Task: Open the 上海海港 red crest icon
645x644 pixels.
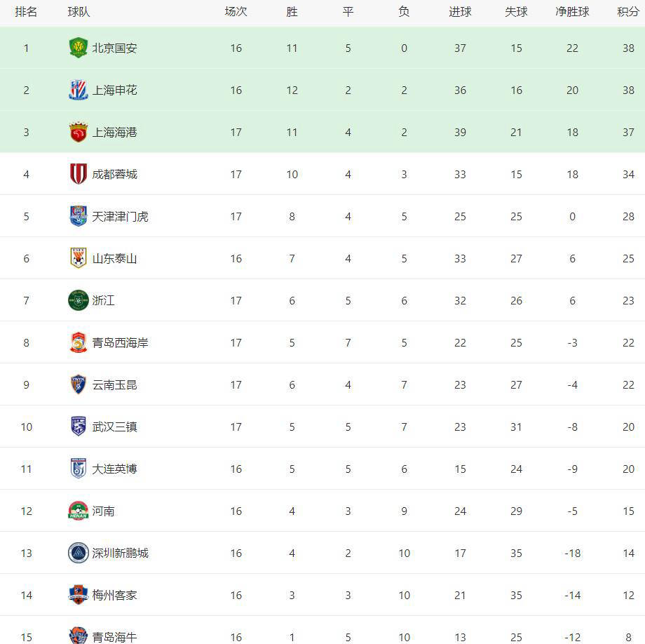Action: [x=78, y=132]
